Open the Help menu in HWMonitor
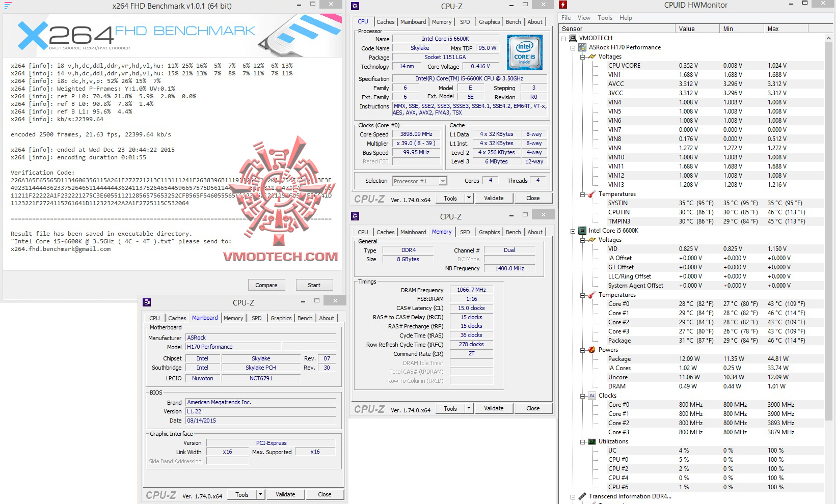This screenshot has height=504, width=836. (626, 18)
